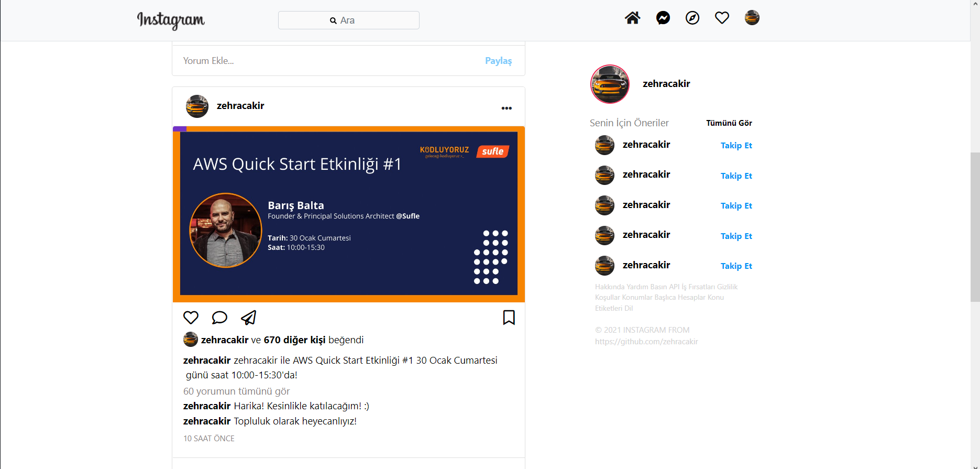
Task: Follow first suggested zehracakir account
Action: tap(736, 146)
